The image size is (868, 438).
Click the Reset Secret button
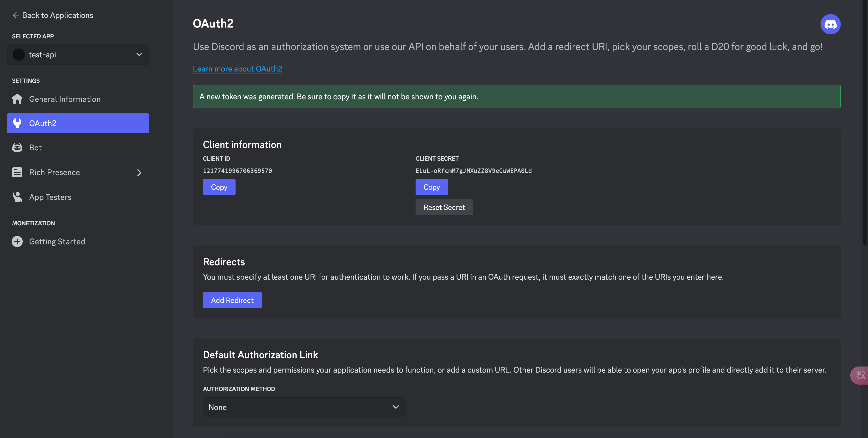pyautogui.click(x=444, y=207)
